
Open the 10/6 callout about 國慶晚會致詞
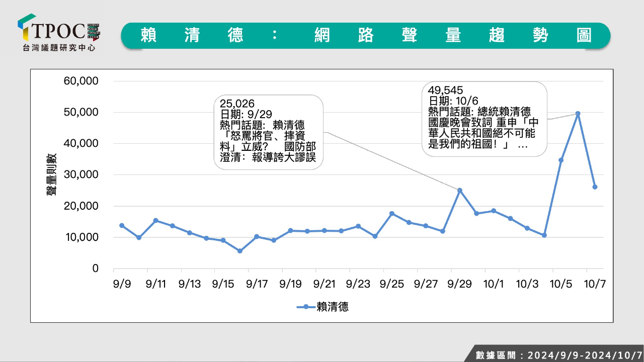click(x=484, y=119)
